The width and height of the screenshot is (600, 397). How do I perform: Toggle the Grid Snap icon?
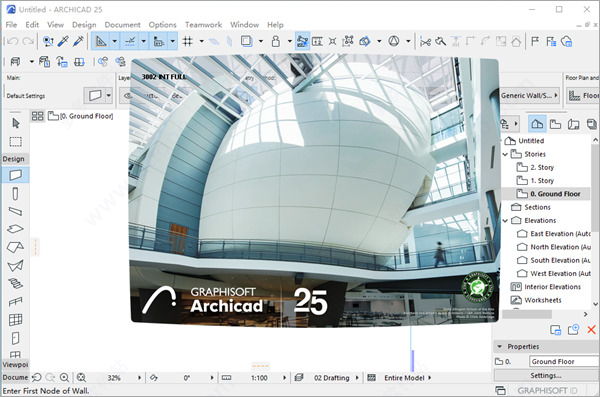pyautogui.click(x=187, y=41)
